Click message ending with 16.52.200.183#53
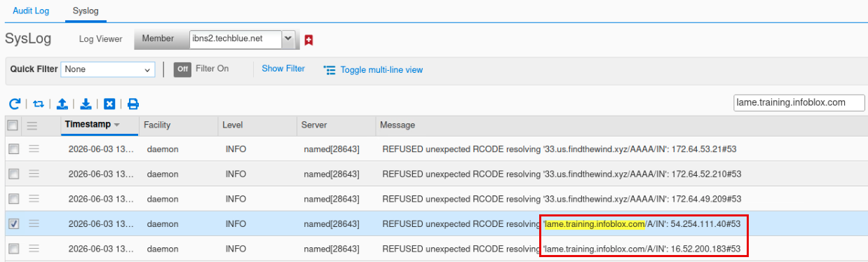 click(x=562, y=249)
